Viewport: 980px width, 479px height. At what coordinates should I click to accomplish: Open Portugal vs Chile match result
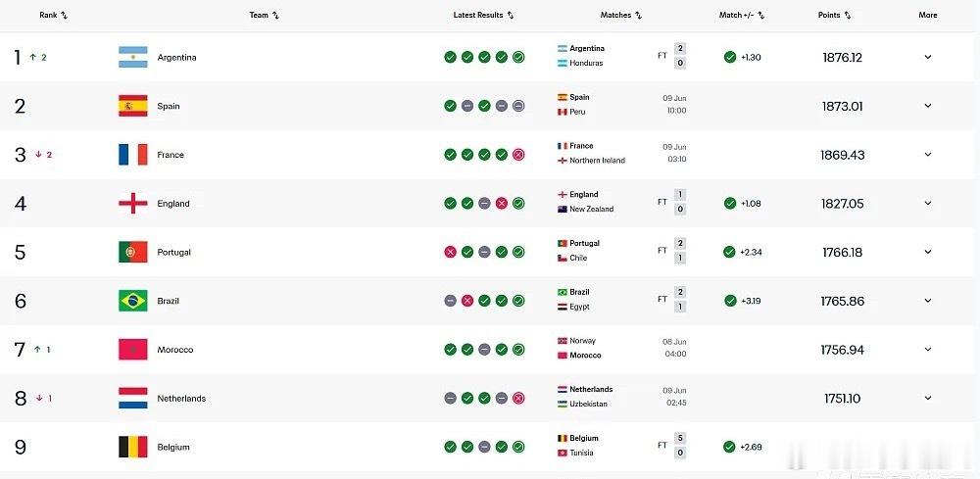click(x=622, y=251)
